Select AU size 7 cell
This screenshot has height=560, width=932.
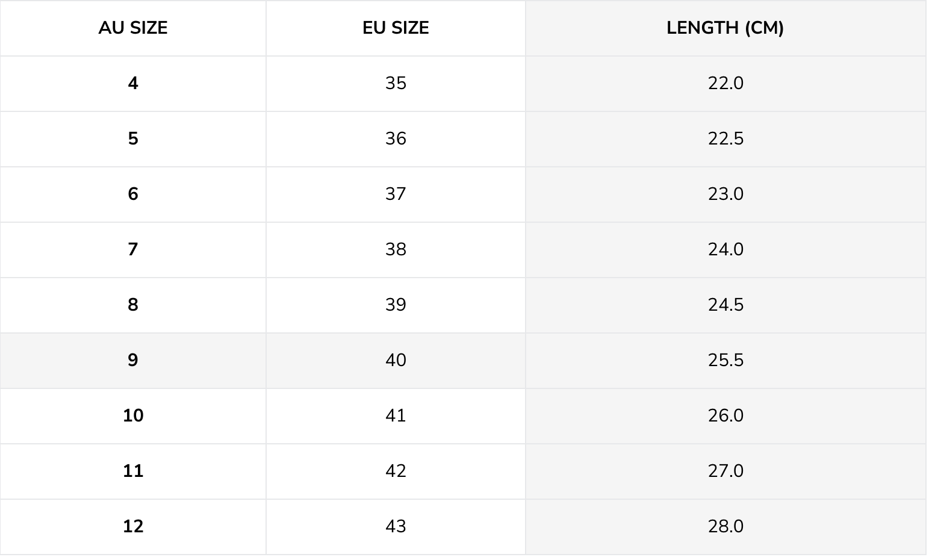133,249
